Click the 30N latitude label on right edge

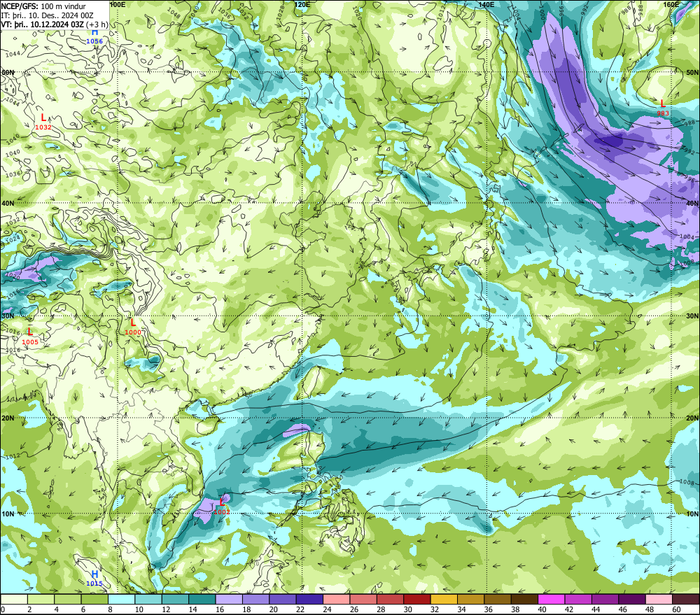coord(692,316)
